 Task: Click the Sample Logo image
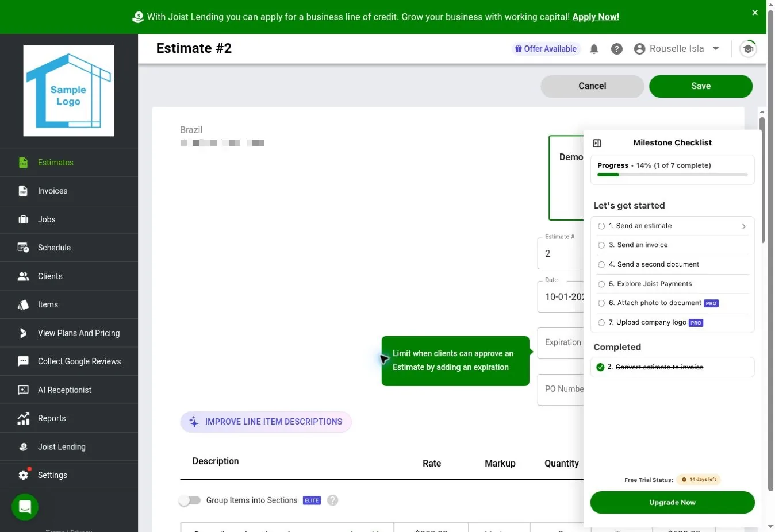point(69,91)
